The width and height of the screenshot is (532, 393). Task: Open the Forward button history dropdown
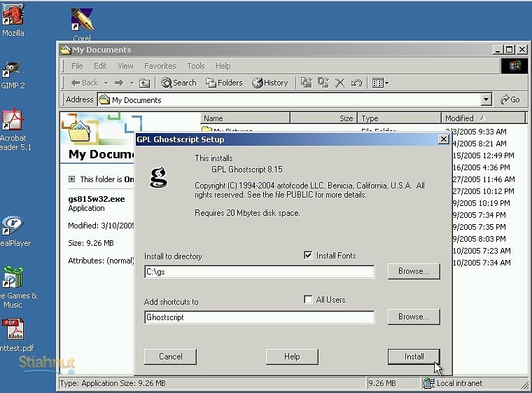click(x=132, y=83)
